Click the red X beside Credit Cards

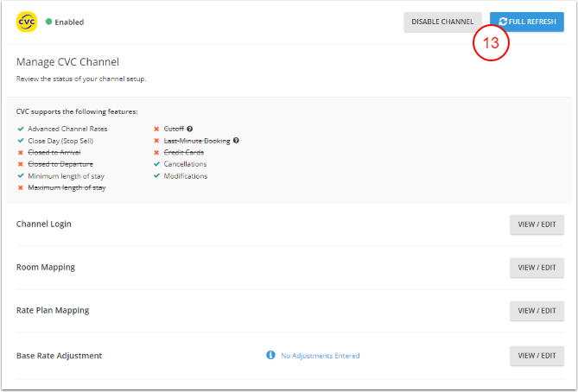point(156,152)
